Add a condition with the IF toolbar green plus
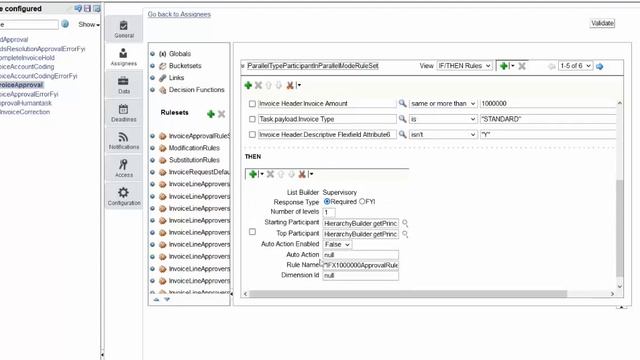 click(248, 85)
